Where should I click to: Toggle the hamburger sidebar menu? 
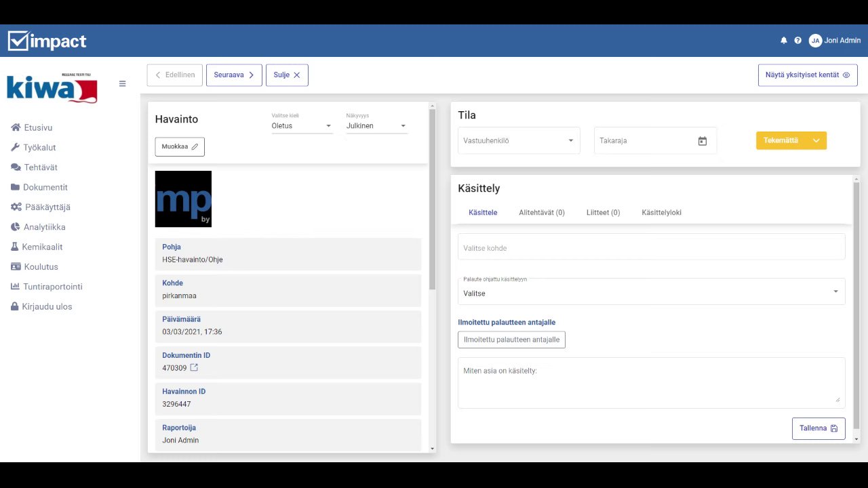(122, 84)
